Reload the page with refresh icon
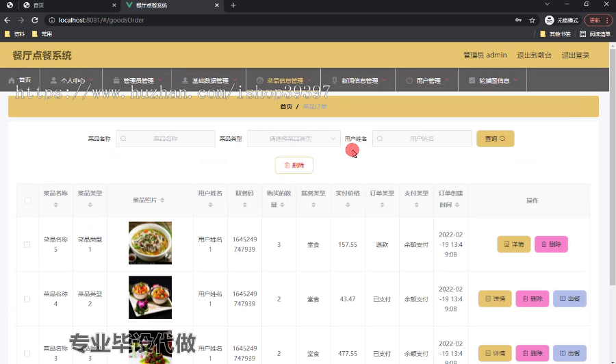 pyautogui.click(x=35, y=20)
